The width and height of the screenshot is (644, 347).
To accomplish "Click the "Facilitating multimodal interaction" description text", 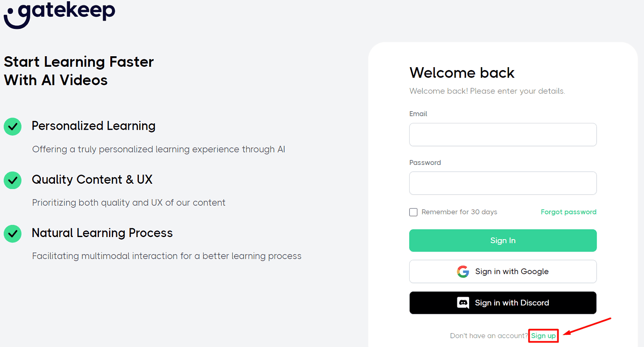I will coord(166,256).
